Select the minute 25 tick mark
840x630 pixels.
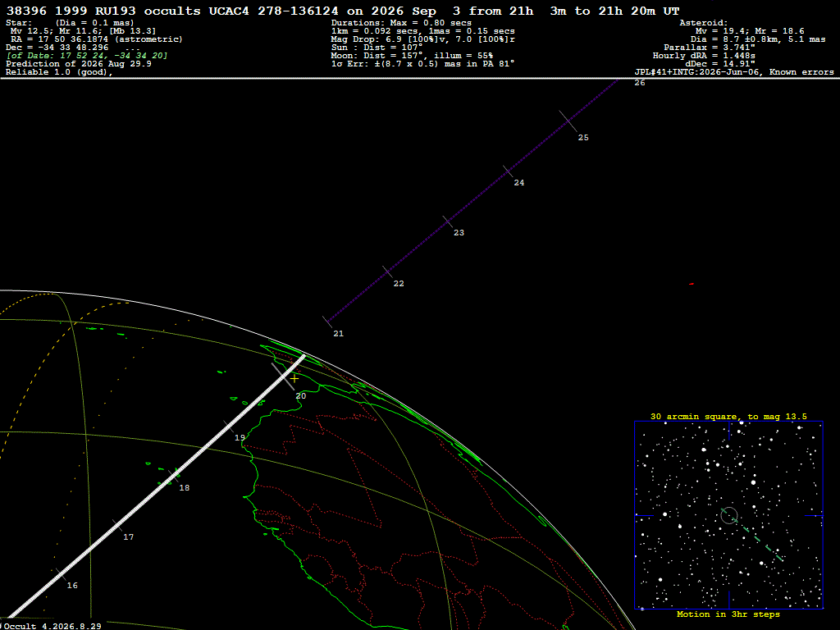point(568,121)
